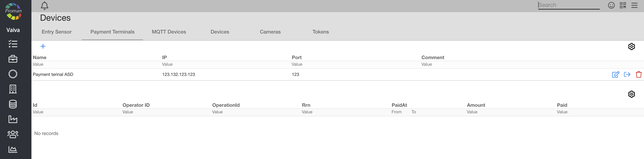The image size is (644, 159).
Task: Click the notification bell icon
Action: coord(45,6)
